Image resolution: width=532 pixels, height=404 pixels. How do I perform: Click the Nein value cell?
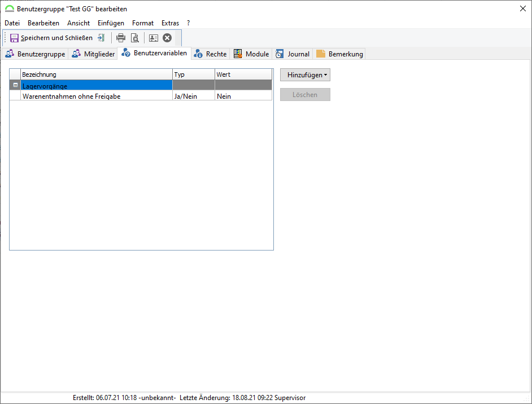point(243,96)
